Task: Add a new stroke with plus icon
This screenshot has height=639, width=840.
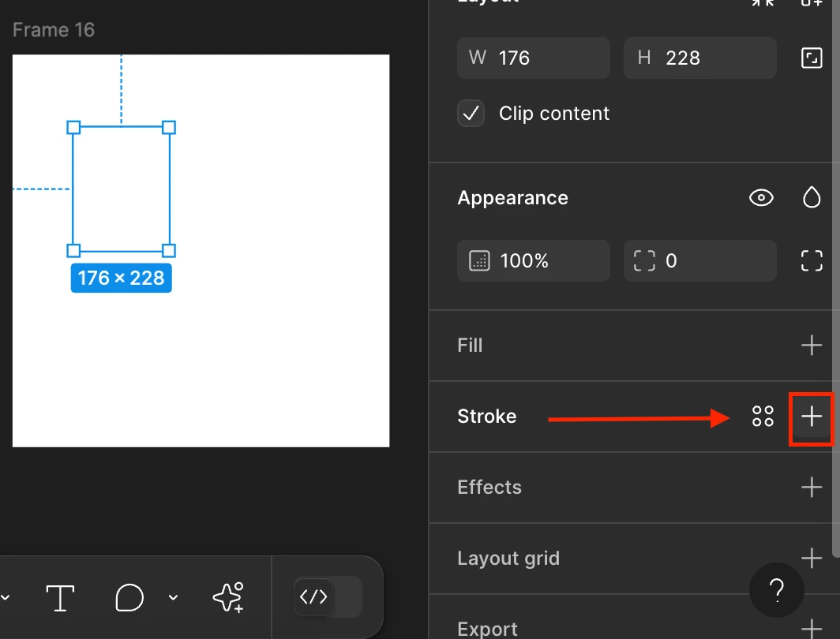Action: click(811, 417)
